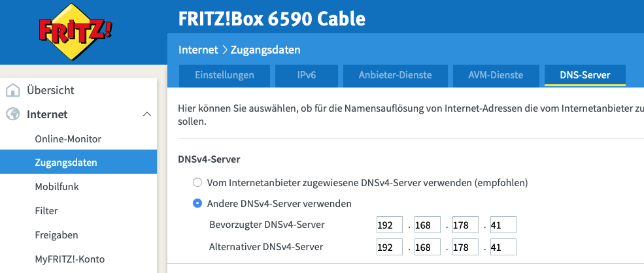Select the DNS-Server tab
Image resolution: width=644 pixels, height=273 pixels.
(x=585, y=75)
